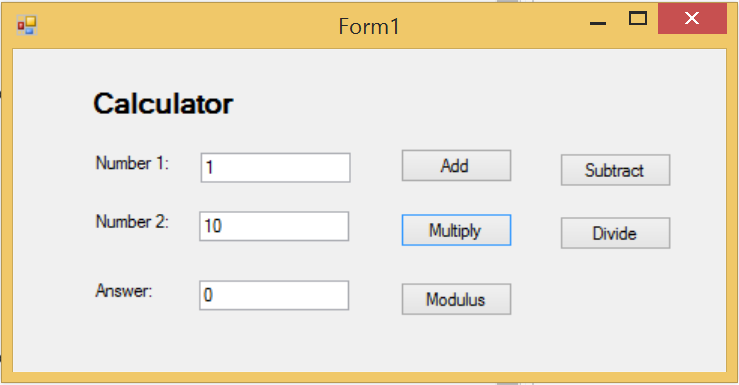Focus the Number 2 input field

pos(274,226)
